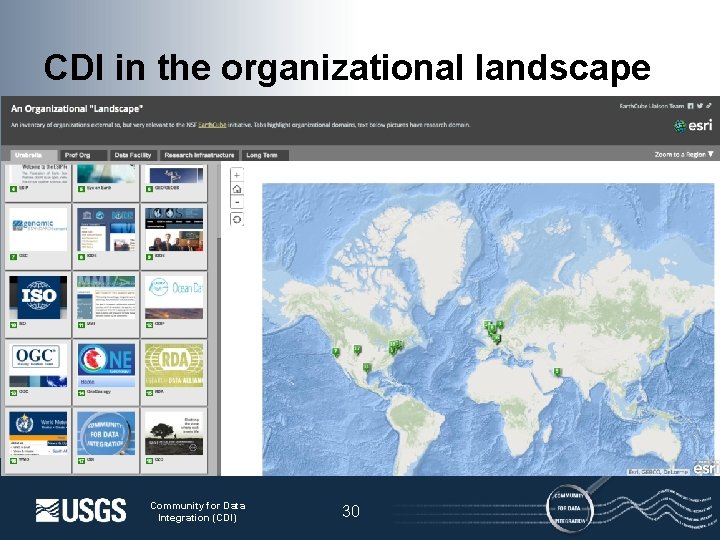The height and width of the screenshot is (540, 720).
Task: Click the slide number 30
Action: click(351, 511)
